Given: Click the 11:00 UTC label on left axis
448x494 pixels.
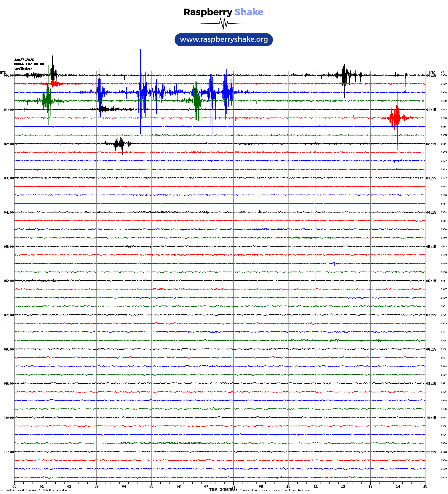Looking at the screenshot, I should 9,452.
